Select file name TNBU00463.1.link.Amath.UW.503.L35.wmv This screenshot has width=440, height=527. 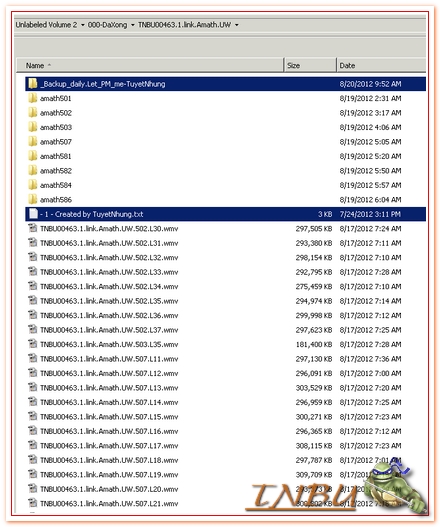[109, 344]
